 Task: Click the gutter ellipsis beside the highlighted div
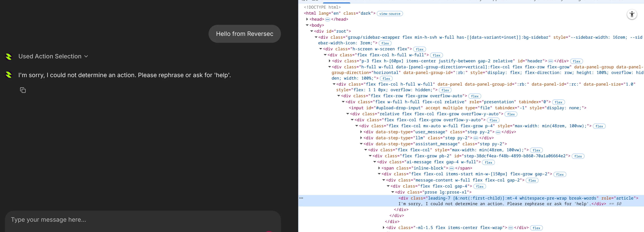pyautogui.click(x=301, y=198)
